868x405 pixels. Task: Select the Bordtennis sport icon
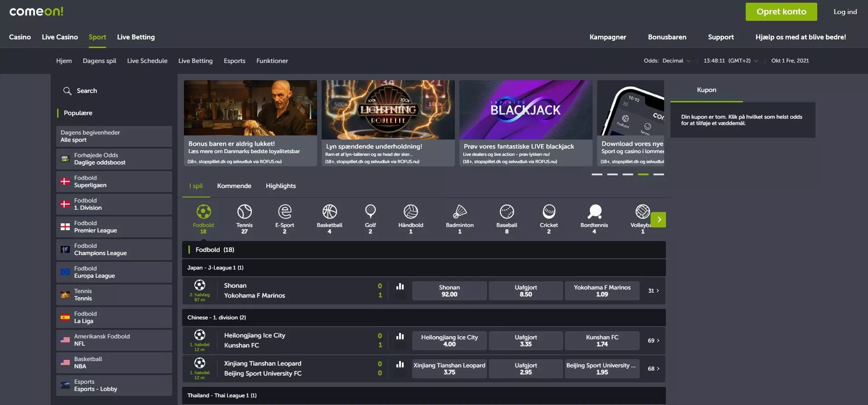[594, 212]
